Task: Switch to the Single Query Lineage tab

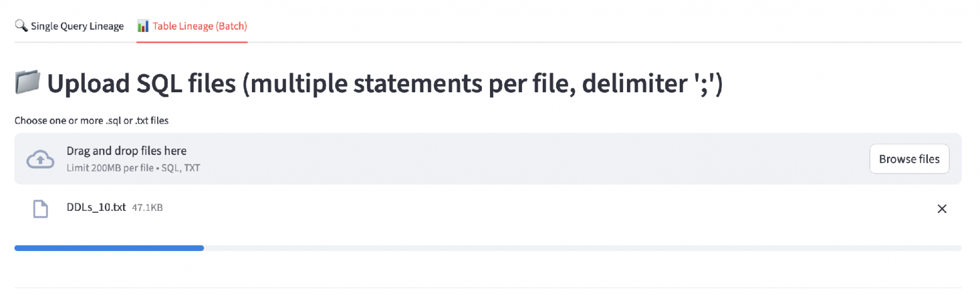Action: point(69,26)
